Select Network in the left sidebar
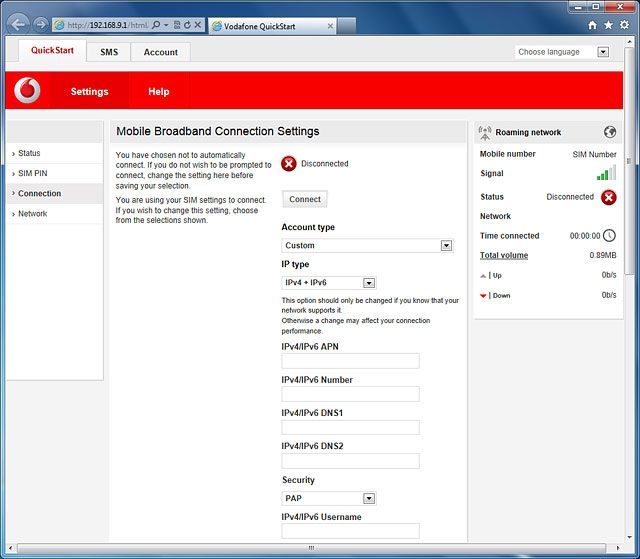640x559 pixels. click(x=33, y=214)
